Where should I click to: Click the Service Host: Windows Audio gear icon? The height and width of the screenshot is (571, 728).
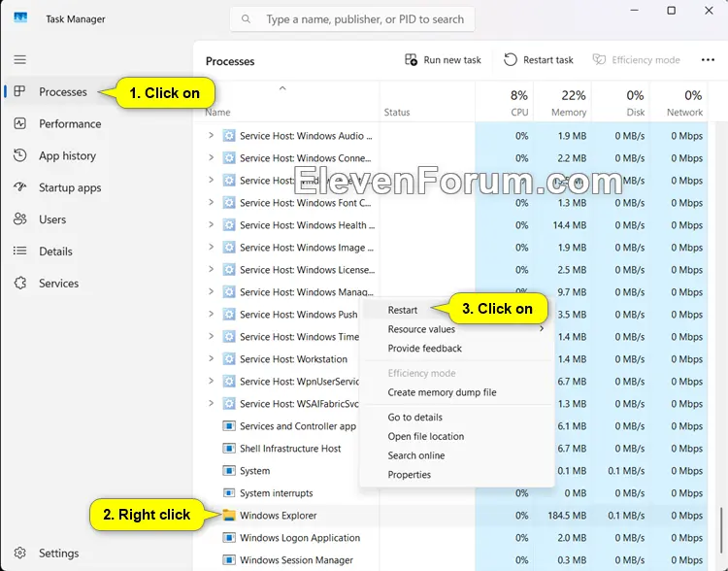point(229,136)
